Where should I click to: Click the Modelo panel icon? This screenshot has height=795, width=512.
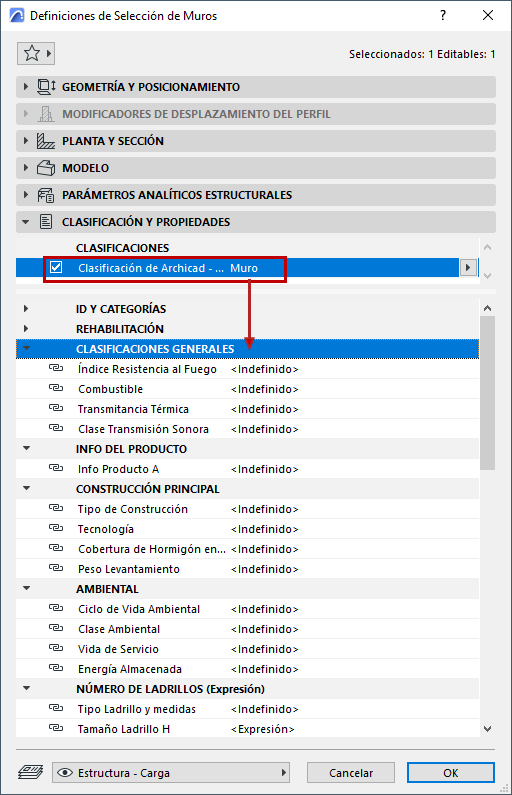coord(46,168)
